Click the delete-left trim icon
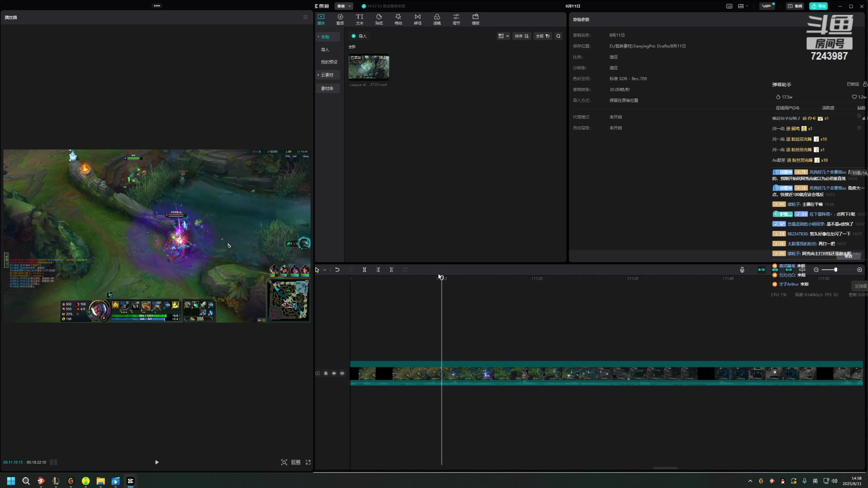The width and height of the screenshot is (868, 488). [x=378, y=270]
